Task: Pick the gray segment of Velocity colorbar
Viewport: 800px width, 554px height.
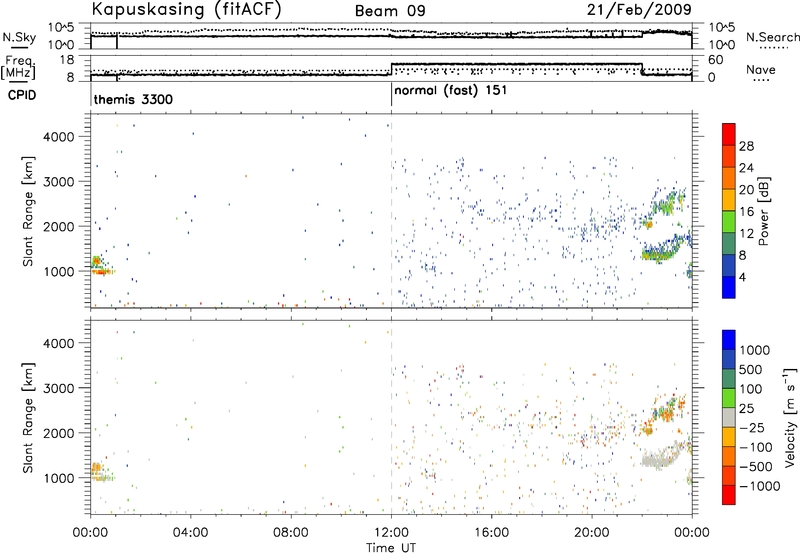Action: coord(729,418)
